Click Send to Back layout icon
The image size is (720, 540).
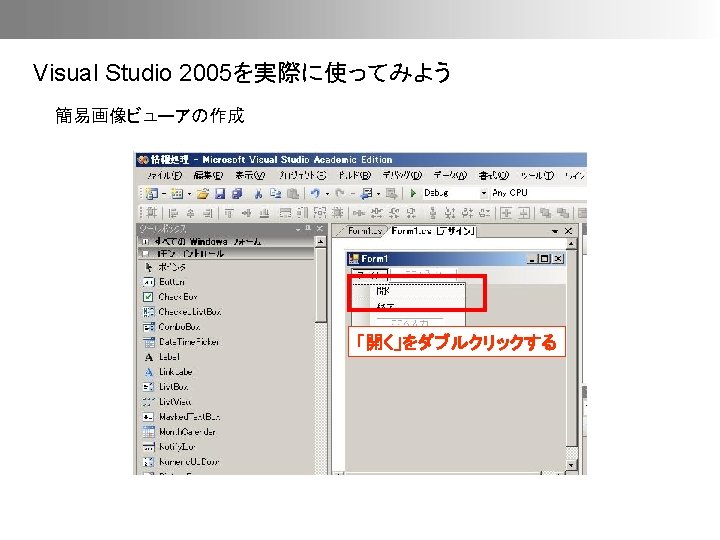tap(562, 213)
